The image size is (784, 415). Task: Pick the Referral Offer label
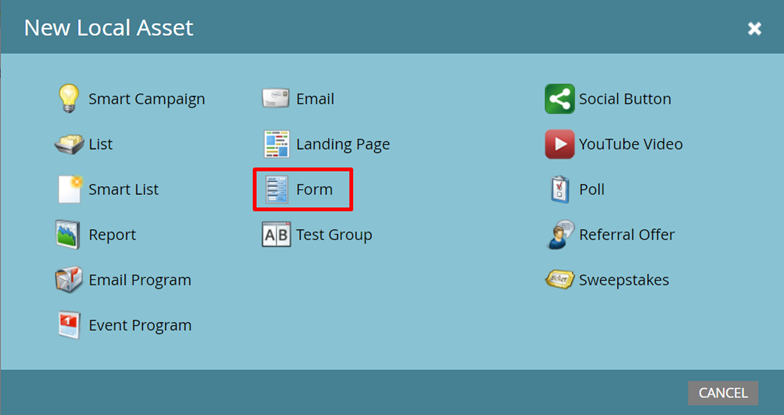[627, 234]
